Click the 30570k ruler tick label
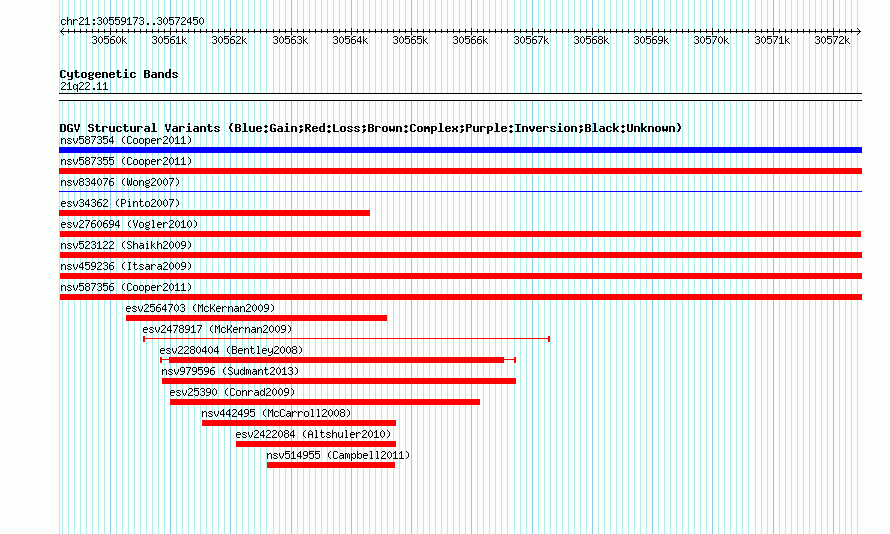 pyautogui.click(x=711, y=40)
